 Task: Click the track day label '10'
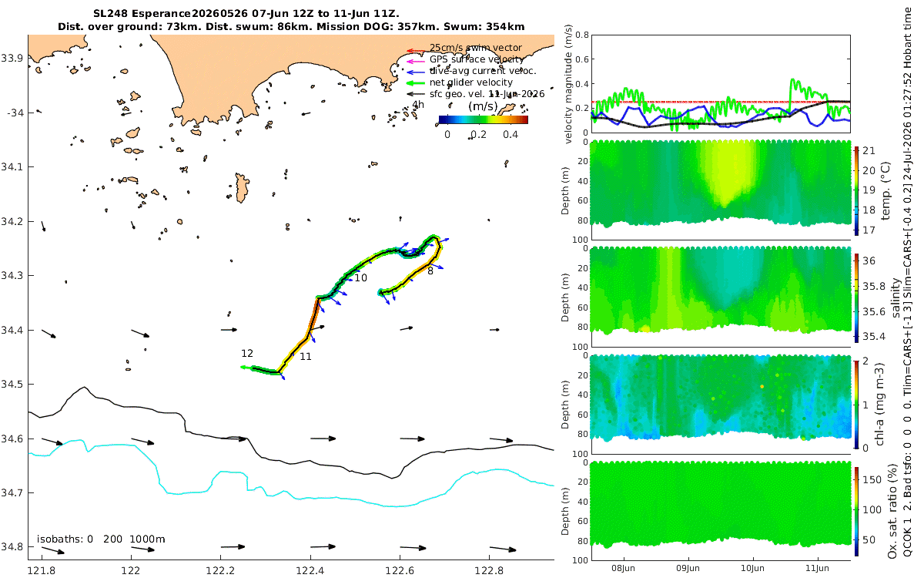pos(360,277)
